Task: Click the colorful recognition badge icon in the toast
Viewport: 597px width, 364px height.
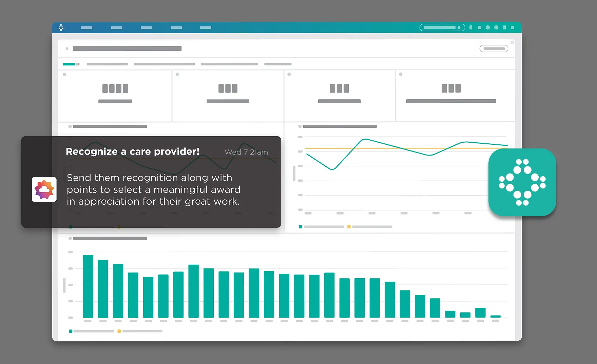Action: point(44,189)
